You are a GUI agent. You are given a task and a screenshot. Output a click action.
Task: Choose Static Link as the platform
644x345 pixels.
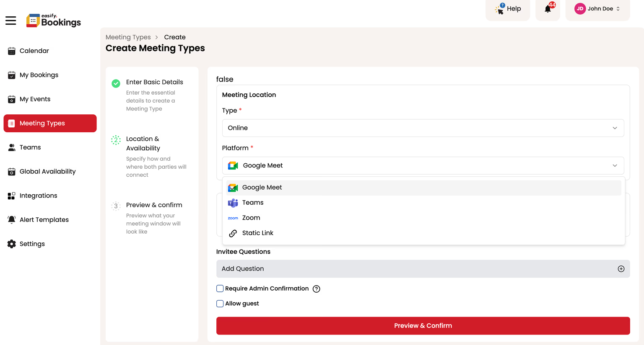point(423,233)
